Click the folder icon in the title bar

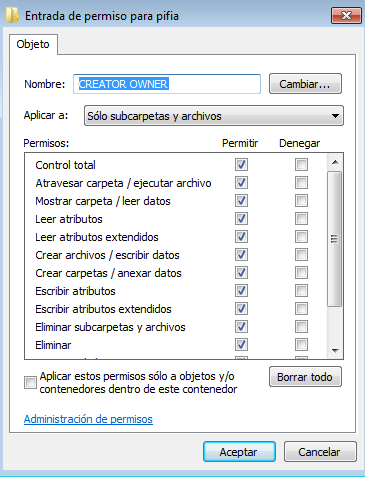point(12,15)
